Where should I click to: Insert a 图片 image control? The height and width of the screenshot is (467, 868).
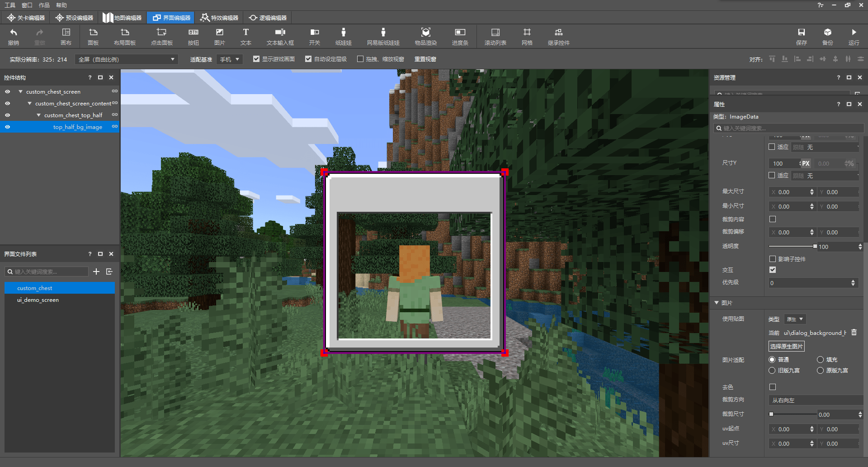(220, 37)
